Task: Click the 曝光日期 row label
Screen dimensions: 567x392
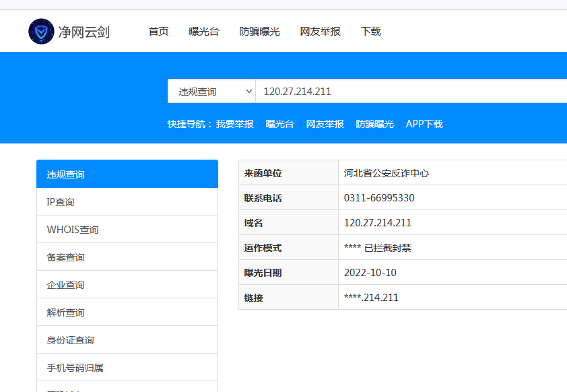Action: pos(263,273)
